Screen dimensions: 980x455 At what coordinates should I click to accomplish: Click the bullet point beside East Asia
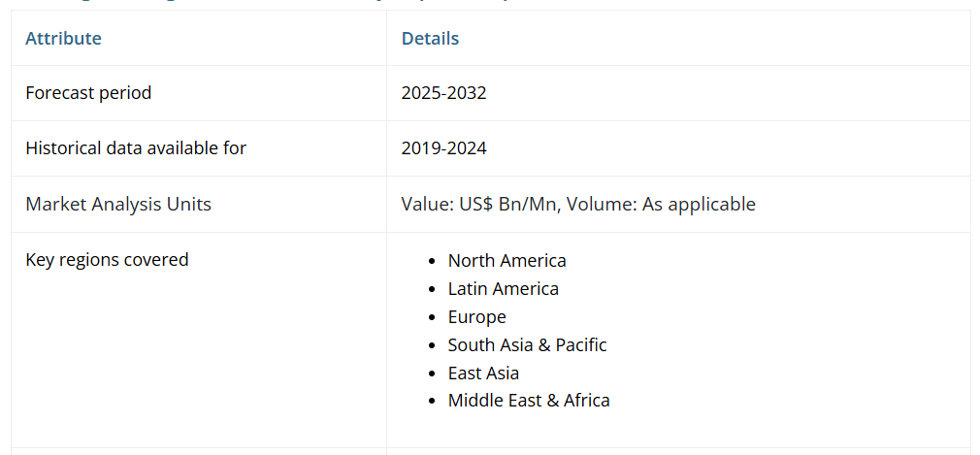click(433, 374)
